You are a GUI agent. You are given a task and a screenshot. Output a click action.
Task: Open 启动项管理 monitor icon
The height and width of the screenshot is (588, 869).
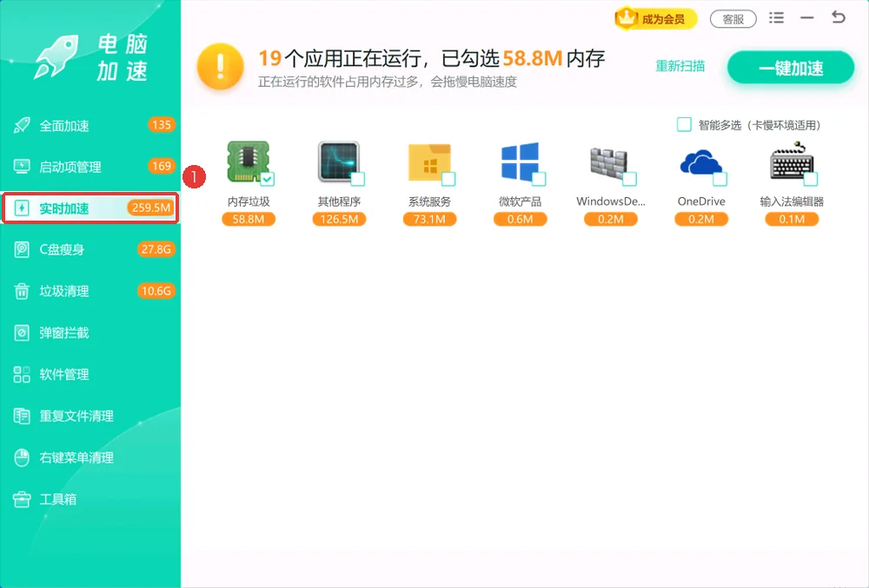[22, 167]
